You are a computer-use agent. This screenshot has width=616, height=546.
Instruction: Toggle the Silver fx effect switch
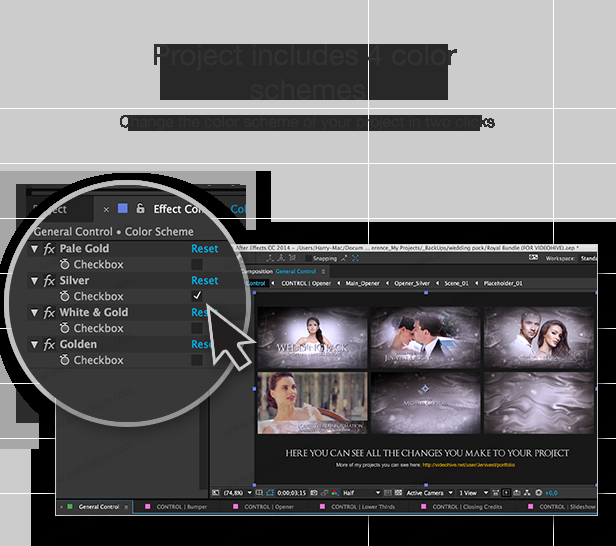tap(49, 280)
